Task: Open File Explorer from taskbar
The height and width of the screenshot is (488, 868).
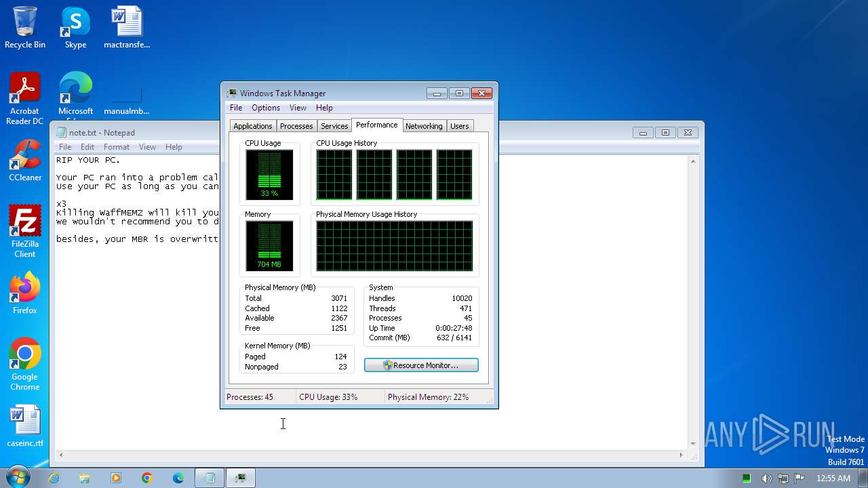Action: tap(85, 478)
